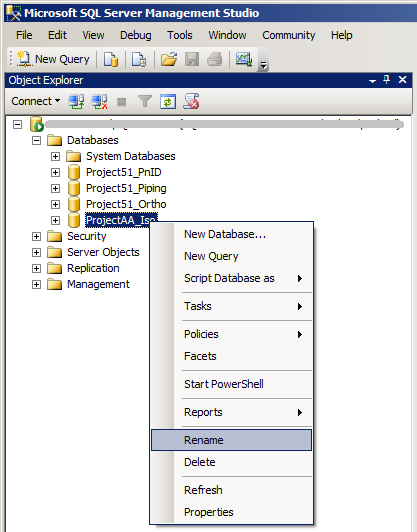Viewport: 417px width, 532px height.
Task: Select the Replication folder
Action: pos(93,268)
